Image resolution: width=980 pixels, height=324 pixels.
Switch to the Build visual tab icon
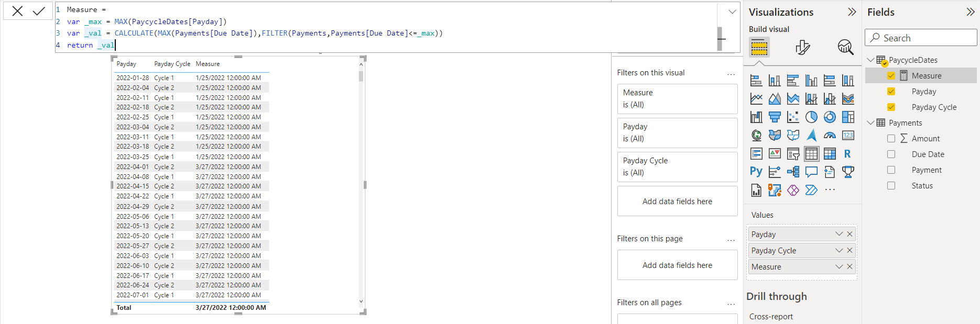tap(759, 48)
